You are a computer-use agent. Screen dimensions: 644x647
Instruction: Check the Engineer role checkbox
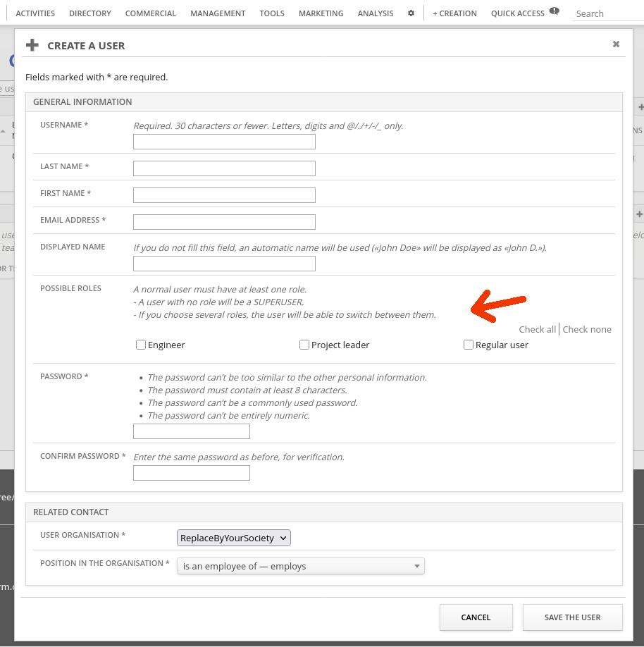[x=141, y=345]
